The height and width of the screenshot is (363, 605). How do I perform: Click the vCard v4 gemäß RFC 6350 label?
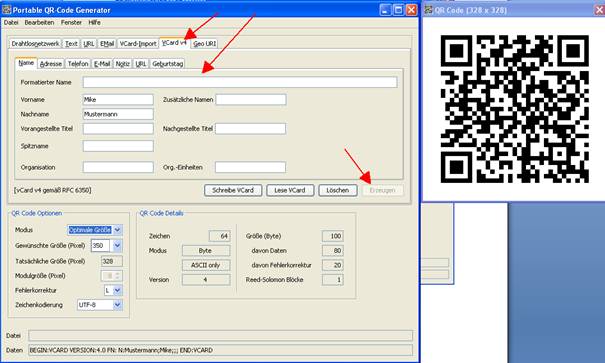pos(52,190)
